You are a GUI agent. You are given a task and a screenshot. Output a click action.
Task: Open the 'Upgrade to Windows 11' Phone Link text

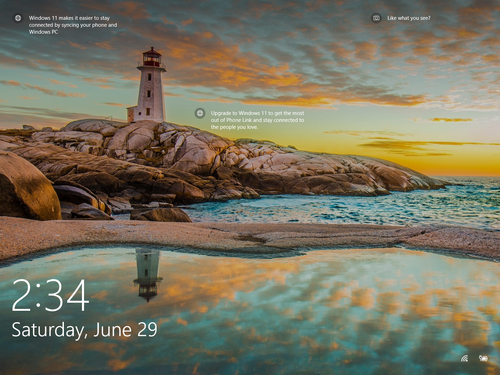(x=257, y=120)
